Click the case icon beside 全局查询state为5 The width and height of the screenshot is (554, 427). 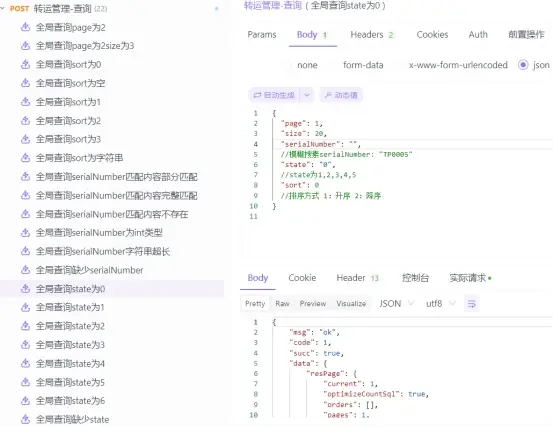[25, 382]
